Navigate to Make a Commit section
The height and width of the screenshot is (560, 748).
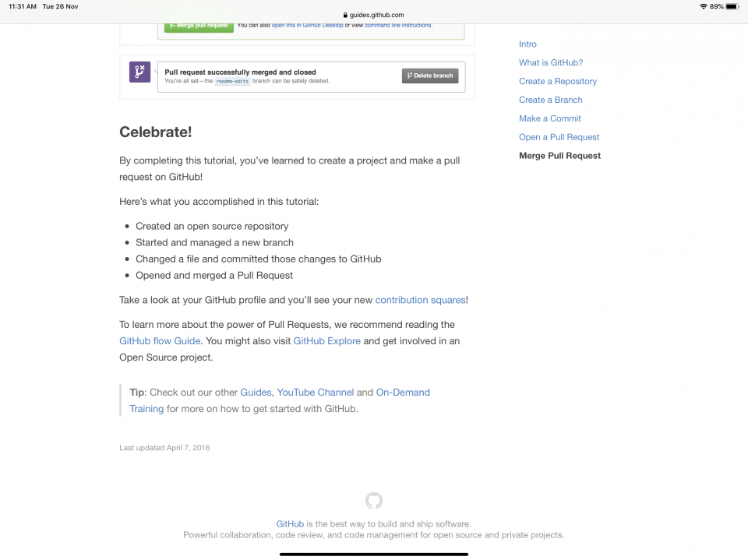550,119
